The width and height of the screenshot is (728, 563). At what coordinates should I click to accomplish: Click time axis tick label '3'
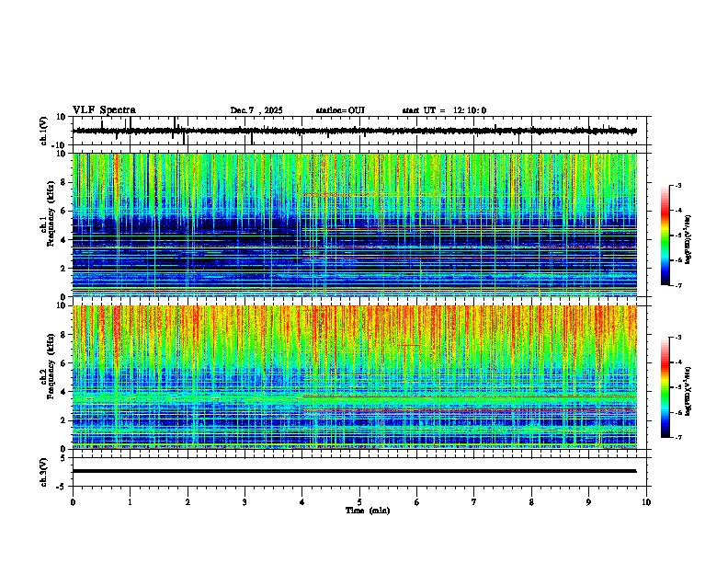[x=245, y=502]
